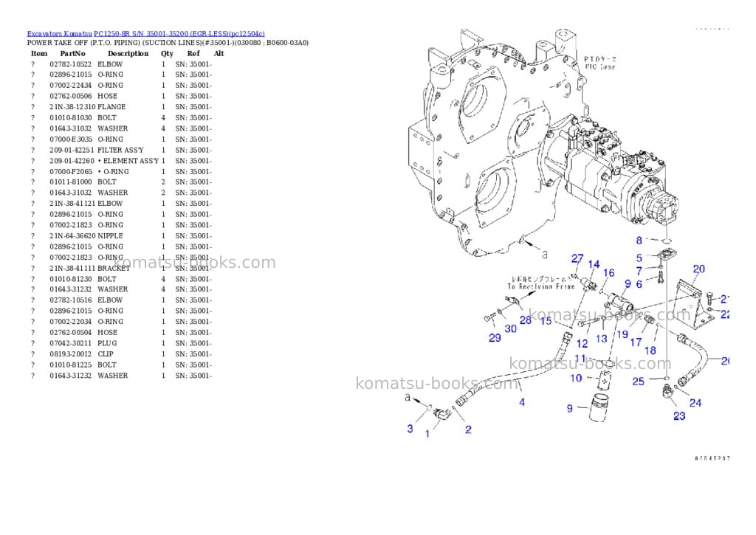
Task: Click callout number 23 in diagram
Action: pyautogui.click(x=679, y=416)
